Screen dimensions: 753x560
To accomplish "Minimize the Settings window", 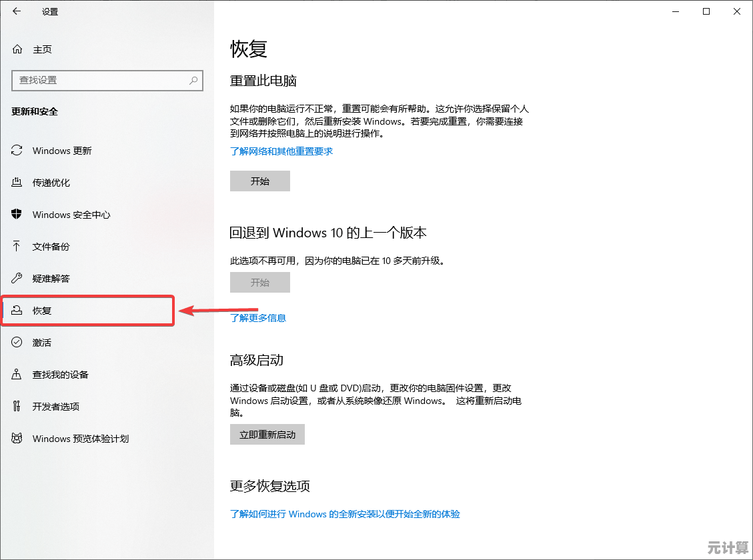I will tap(675, 11).
